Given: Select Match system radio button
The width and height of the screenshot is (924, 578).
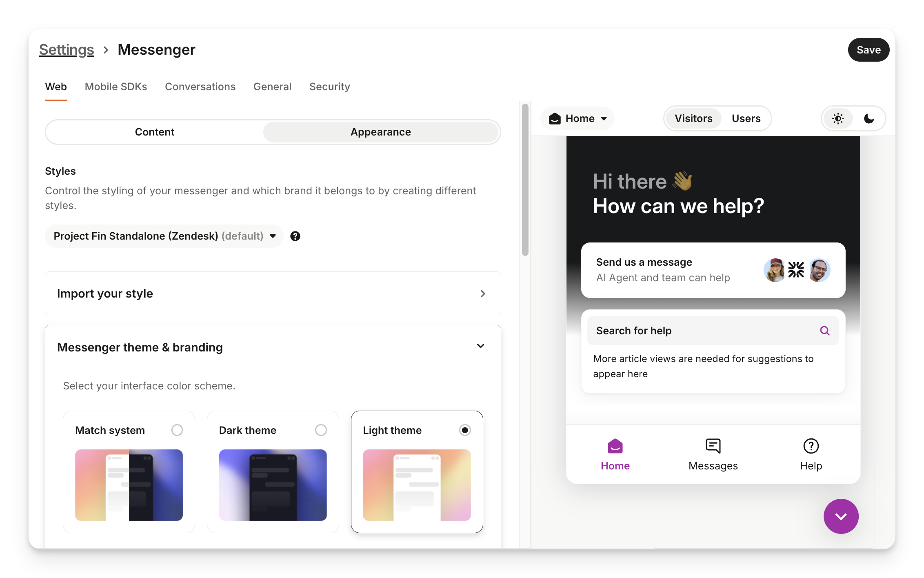Looking at the screenshot, I should pyautogui.click(x=177, y=430).
